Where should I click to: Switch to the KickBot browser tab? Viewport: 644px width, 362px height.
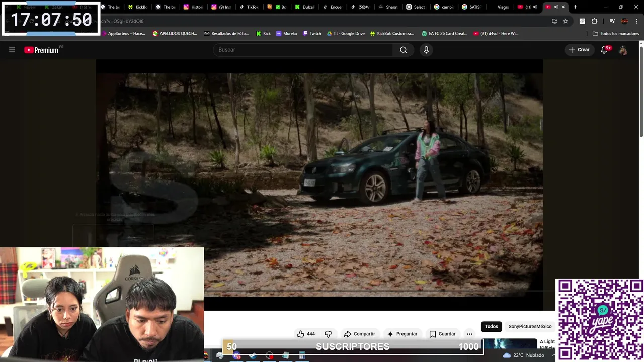coord(137,7)
